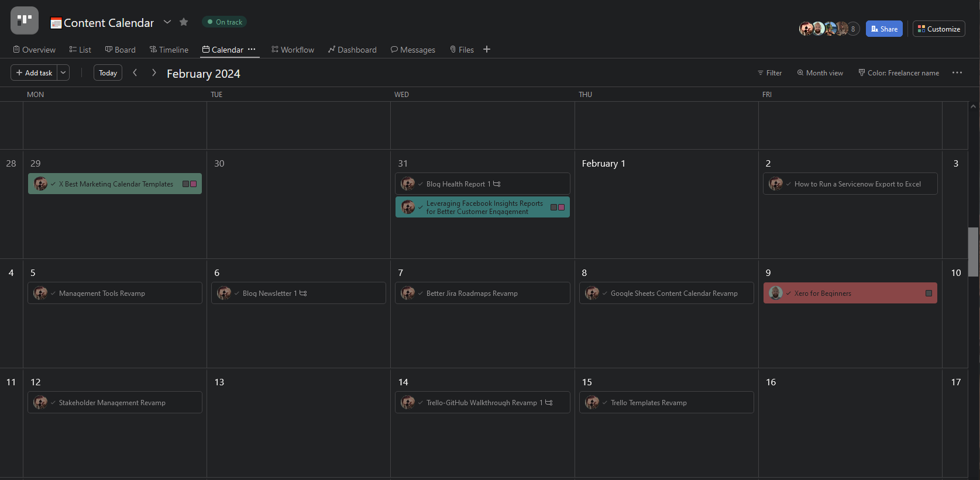Switch to the Board tab
Screen dimensions: 980x480
[x=120, y=50]
